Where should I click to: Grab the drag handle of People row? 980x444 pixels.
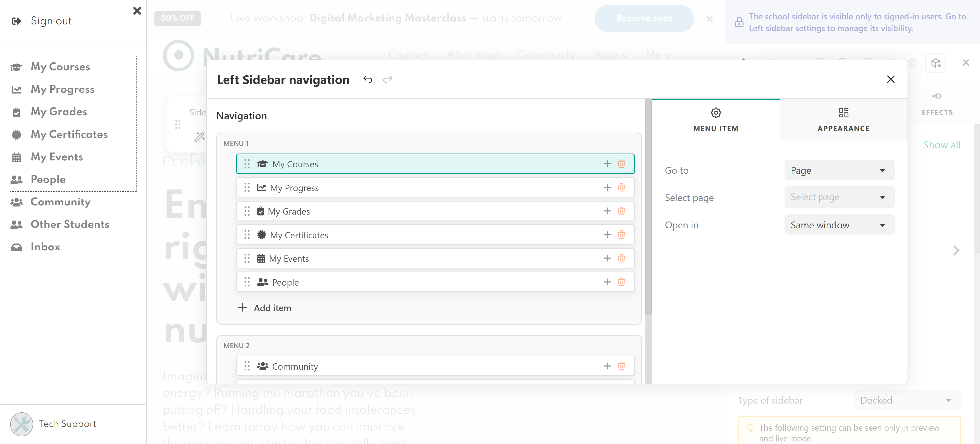coord(247,282)
